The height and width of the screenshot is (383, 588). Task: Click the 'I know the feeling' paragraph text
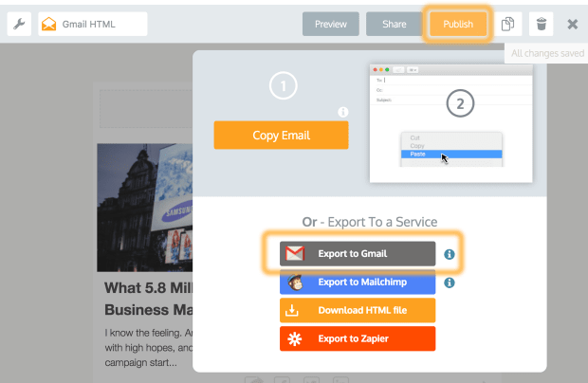[149, 348]
